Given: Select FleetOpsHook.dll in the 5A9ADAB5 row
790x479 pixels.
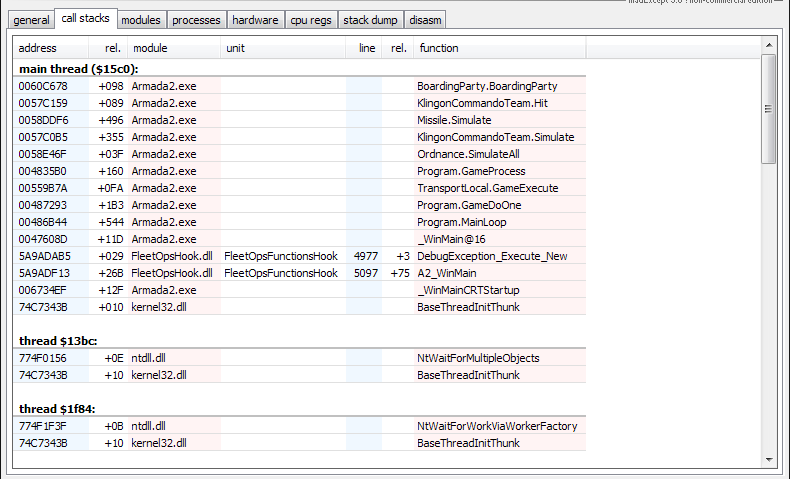Looking at the screenshot, I should (x=172, y=256).
